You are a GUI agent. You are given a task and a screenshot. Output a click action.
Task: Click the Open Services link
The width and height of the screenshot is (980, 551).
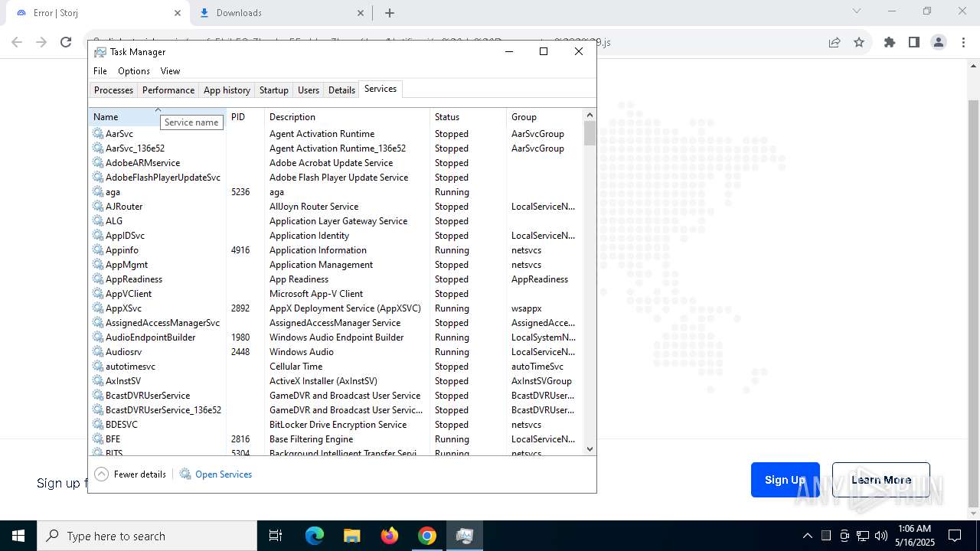point(224,474)
